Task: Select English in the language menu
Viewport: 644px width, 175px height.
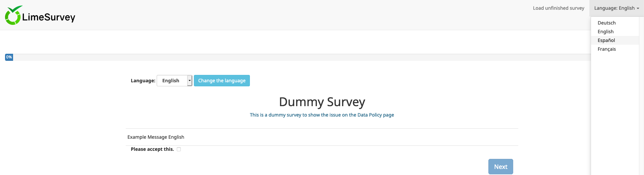Action: pos(605,32)
